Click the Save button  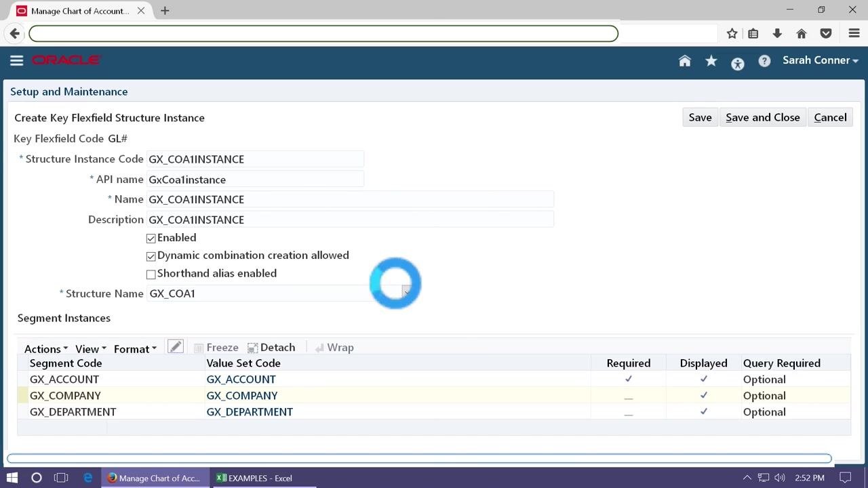(700, 117)
